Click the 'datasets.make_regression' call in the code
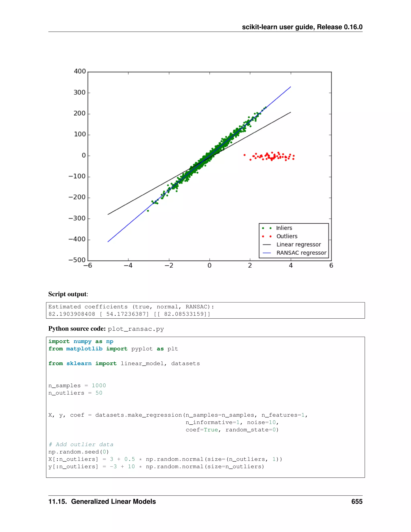 [138, 415]
